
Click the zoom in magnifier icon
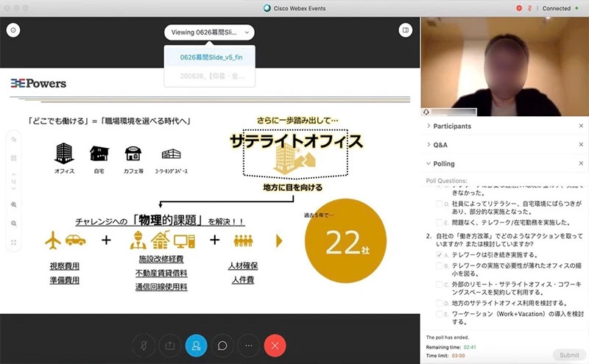(x=14, y=204)
